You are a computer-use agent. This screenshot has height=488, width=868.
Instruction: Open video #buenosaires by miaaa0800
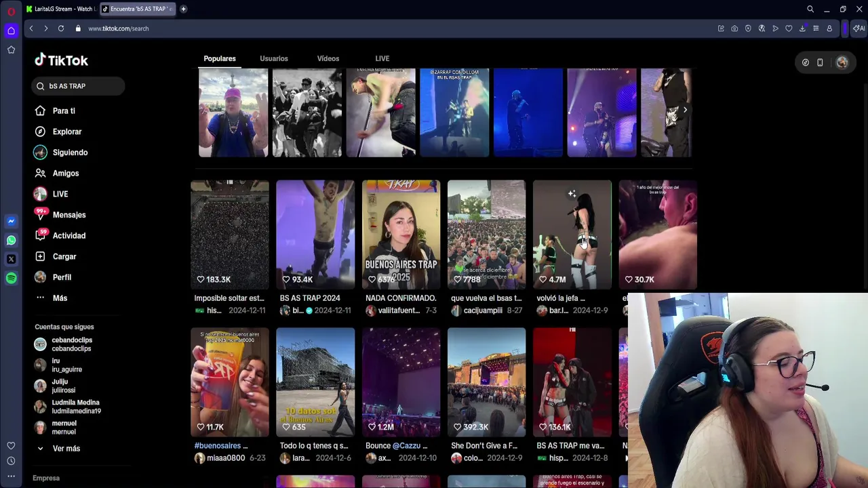229,382
